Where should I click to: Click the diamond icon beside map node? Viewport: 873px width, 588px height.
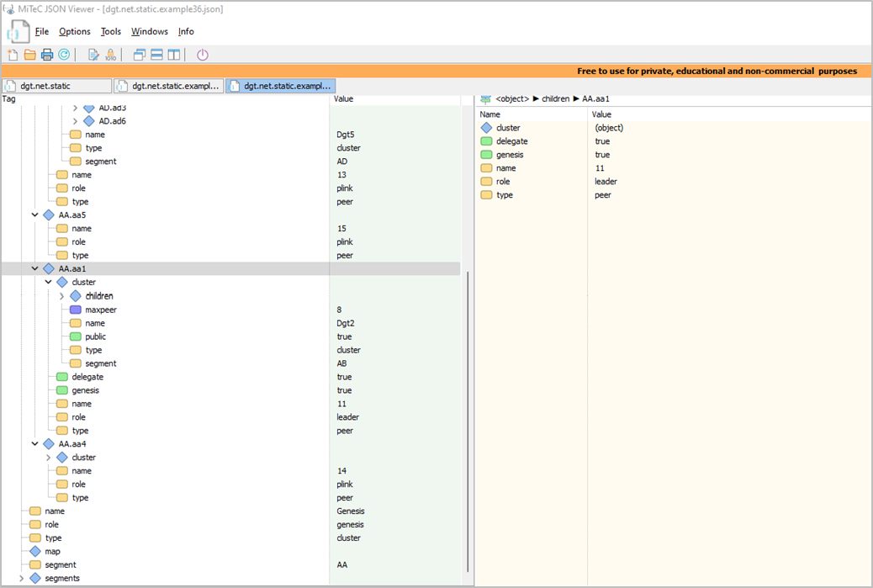coord(35,551)
